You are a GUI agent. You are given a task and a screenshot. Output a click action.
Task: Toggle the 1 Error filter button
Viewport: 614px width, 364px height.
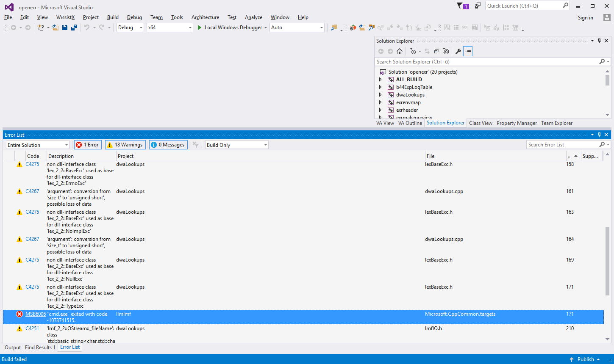coord(87,145)
